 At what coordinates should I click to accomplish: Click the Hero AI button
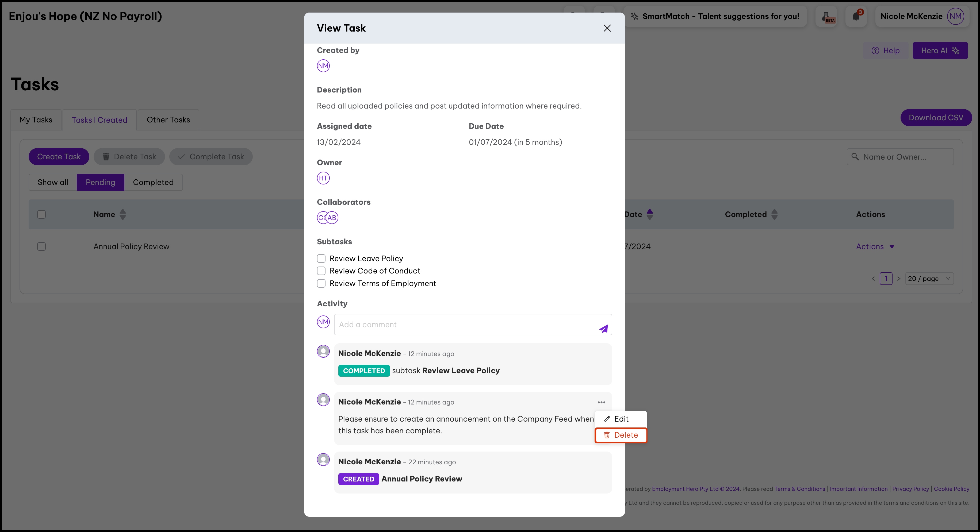pos(940,51)
